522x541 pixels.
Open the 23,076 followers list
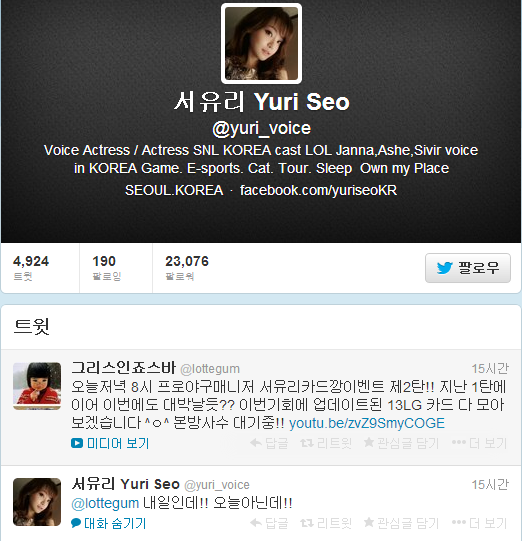coord(187,268)
